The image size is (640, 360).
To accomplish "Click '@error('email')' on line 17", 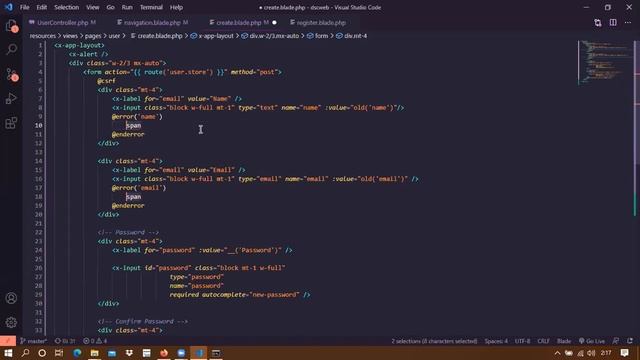I will pos(139,188).
